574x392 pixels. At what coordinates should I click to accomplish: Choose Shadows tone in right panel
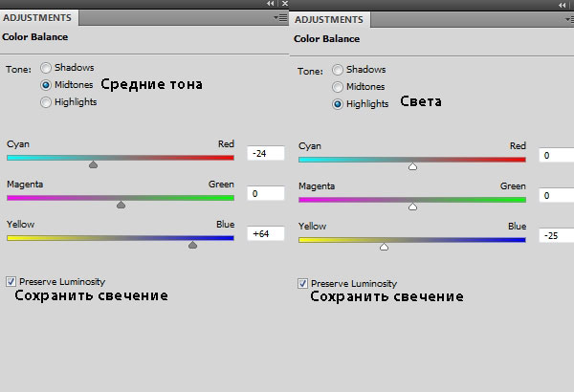click(x=338, y=70)
